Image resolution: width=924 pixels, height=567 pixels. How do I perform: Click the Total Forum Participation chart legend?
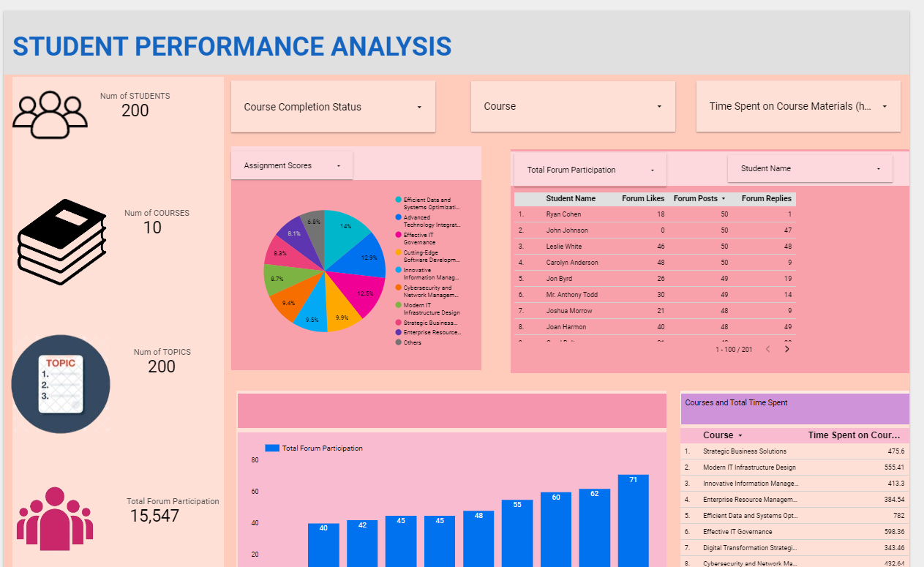coord(314,448)
